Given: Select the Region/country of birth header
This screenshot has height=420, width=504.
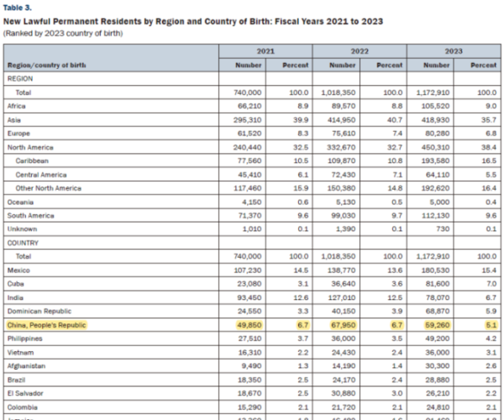Looking at the screenshot, I should click(46, 66).
